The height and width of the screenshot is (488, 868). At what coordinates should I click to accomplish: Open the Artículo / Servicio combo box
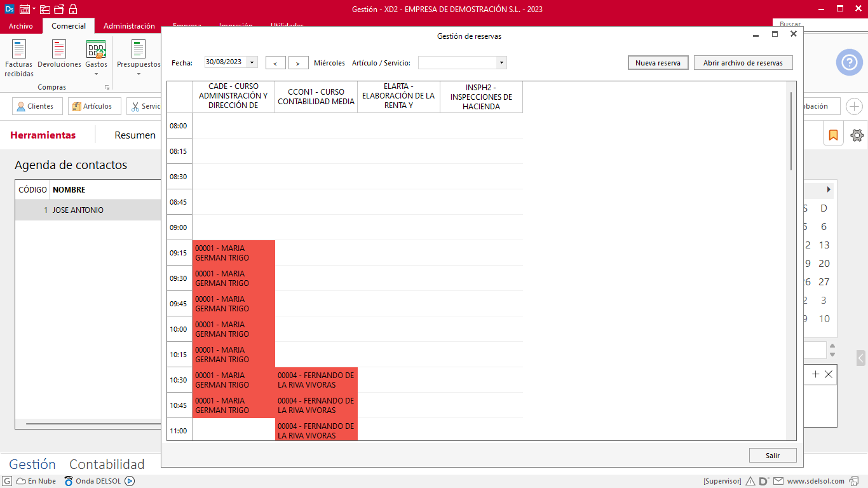pos(501,62)
